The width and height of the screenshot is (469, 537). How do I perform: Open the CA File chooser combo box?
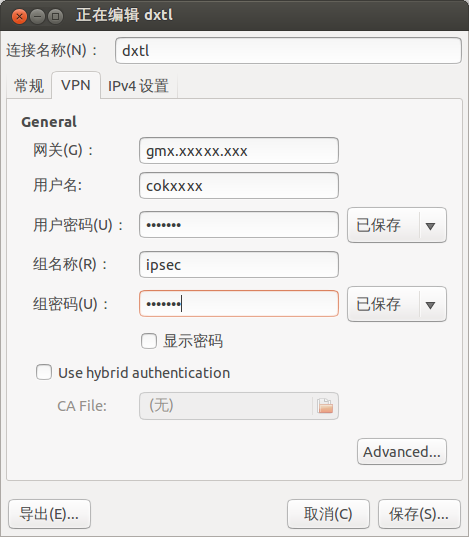point(239,406)
